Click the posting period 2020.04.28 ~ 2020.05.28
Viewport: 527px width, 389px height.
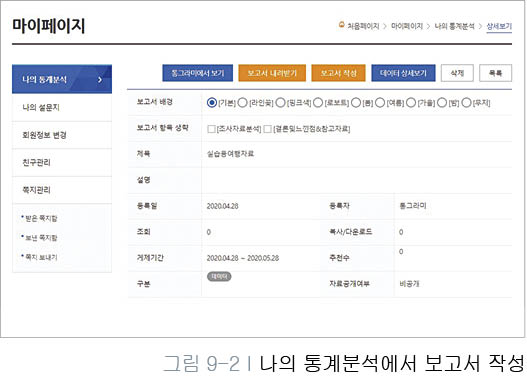pyautogui.click(x=243, y=258)
